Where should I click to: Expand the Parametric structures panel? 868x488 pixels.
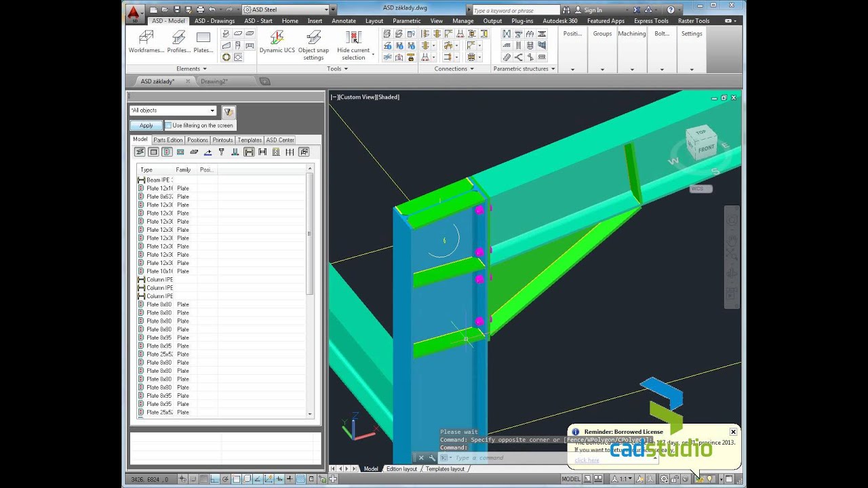pos(524,68)
